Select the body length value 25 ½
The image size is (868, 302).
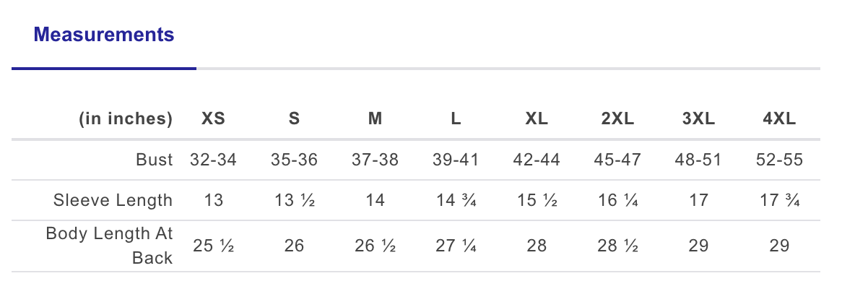[x=213, y=246]
